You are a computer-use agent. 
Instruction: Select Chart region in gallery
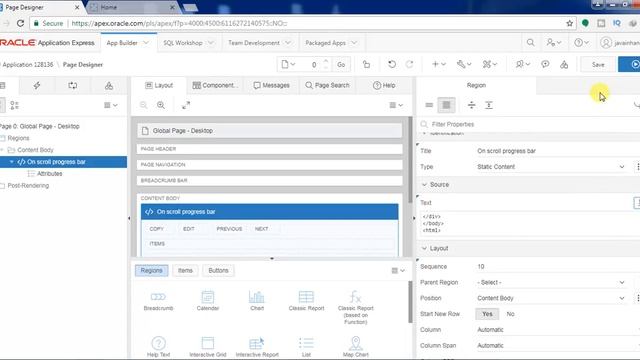(x=257, y=301)
